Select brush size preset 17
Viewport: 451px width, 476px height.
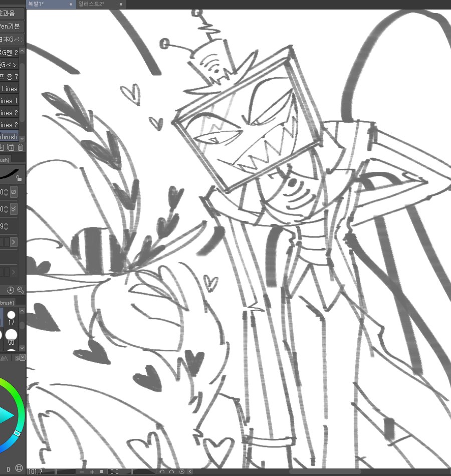(11, 317)
